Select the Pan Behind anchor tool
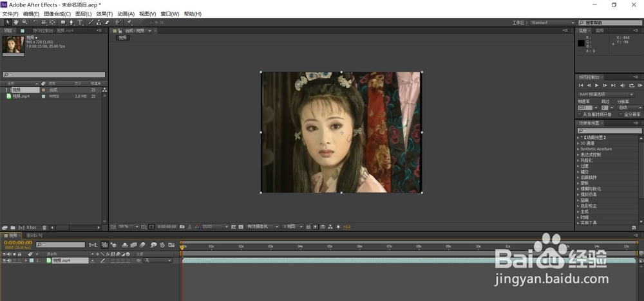Screen dimensions: 644x301 tap(53, 22)
